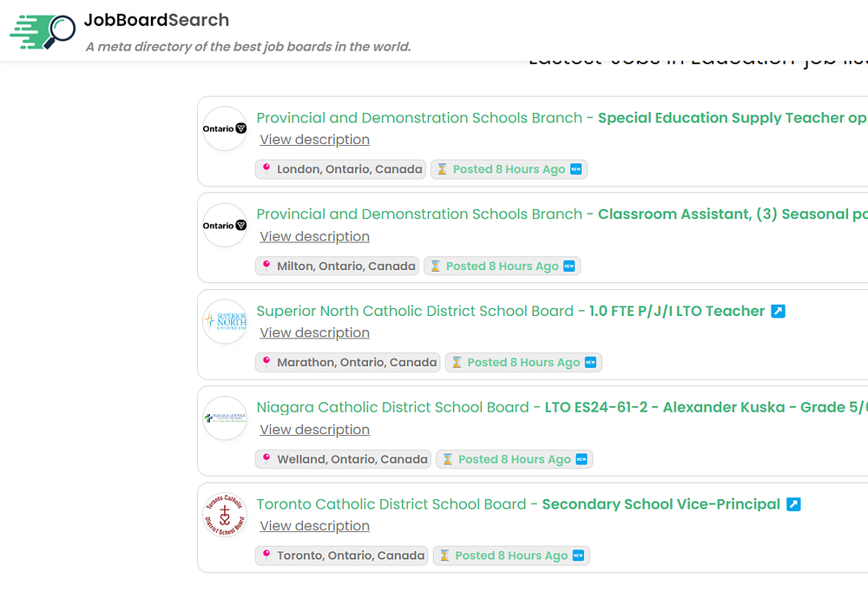Click pin icon next to London, Ontario

266,168
